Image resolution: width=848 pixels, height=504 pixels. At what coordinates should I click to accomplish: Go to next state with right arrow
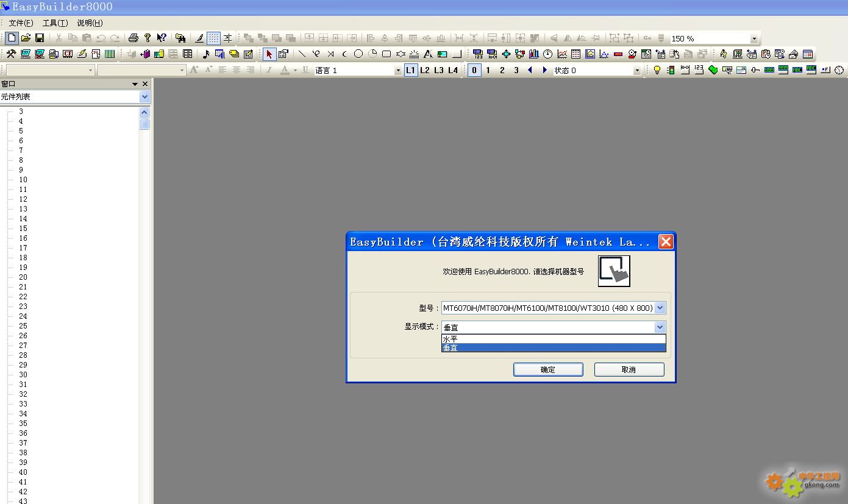(544, 70)
